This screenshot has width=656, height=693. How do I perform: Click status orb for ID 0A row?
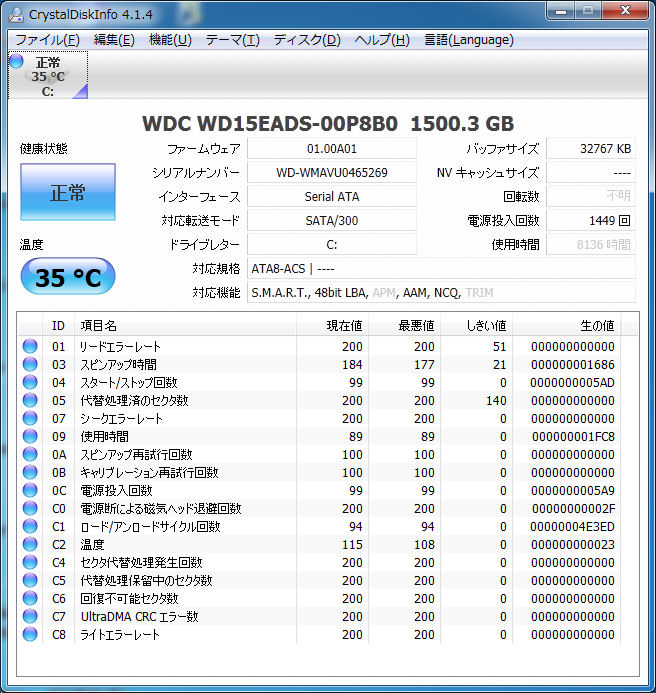[30, 454]
